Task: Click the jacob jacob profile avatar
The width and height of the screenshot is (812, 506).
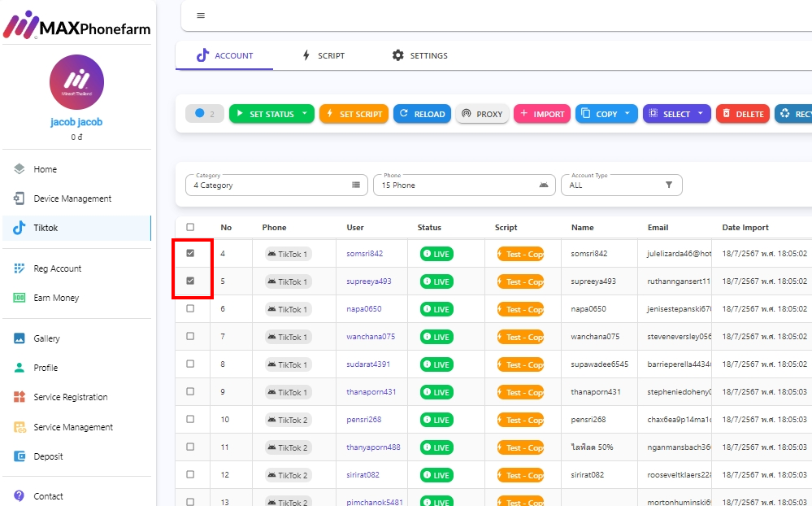Action: click(x=76, y=82)
